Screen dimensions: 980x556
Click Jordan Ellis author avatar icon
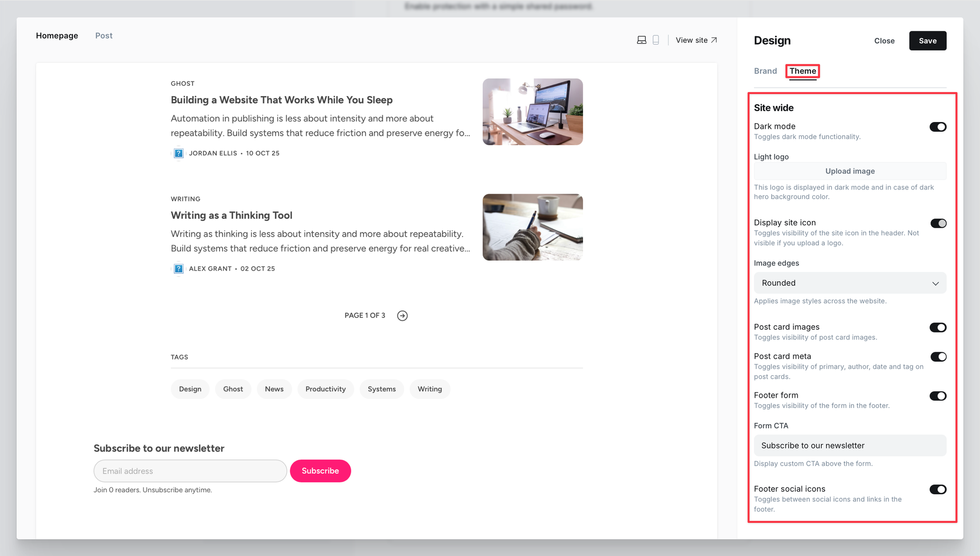pyautogui.click(x=179, y=153)
